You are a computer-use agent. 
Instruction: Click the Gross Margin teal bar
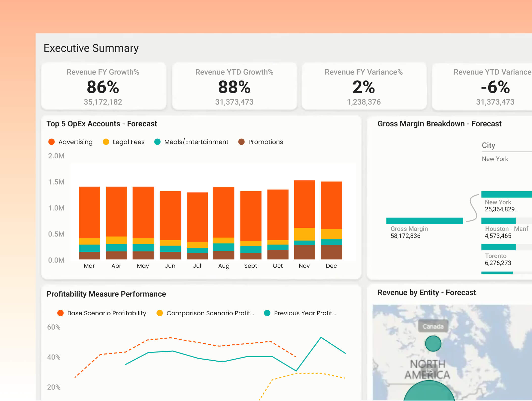(x=425, y=221)
